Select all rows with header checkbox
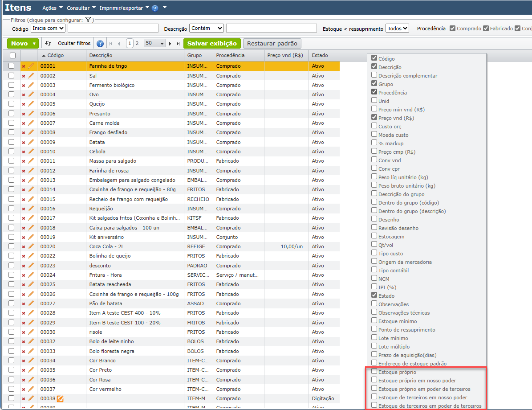Image resolution: width=532 pixels, height=410 pixels. [x=12, y=55]
